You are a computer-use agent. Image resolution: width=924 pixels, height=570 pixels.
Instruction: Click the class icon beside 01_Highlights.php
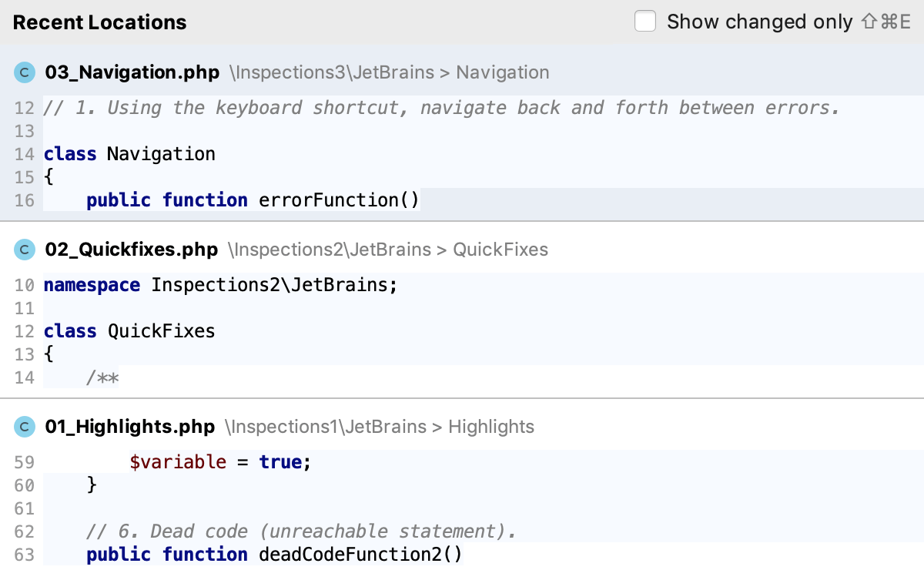coord(25,427)
